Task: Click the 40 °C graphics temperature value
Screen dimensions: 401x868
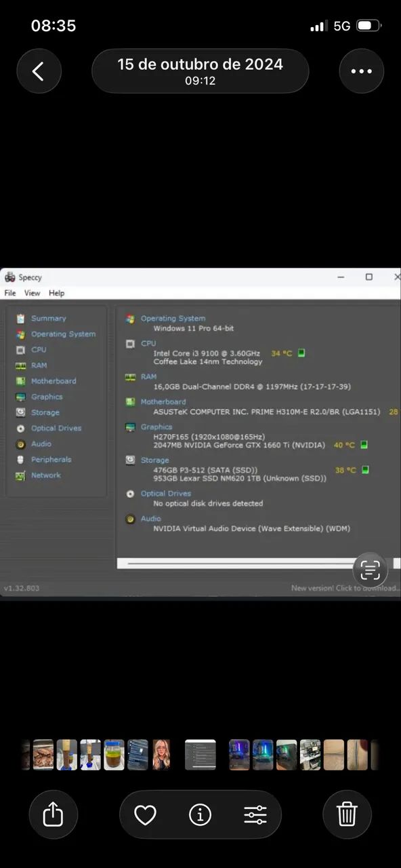Action: pos(344,445)
